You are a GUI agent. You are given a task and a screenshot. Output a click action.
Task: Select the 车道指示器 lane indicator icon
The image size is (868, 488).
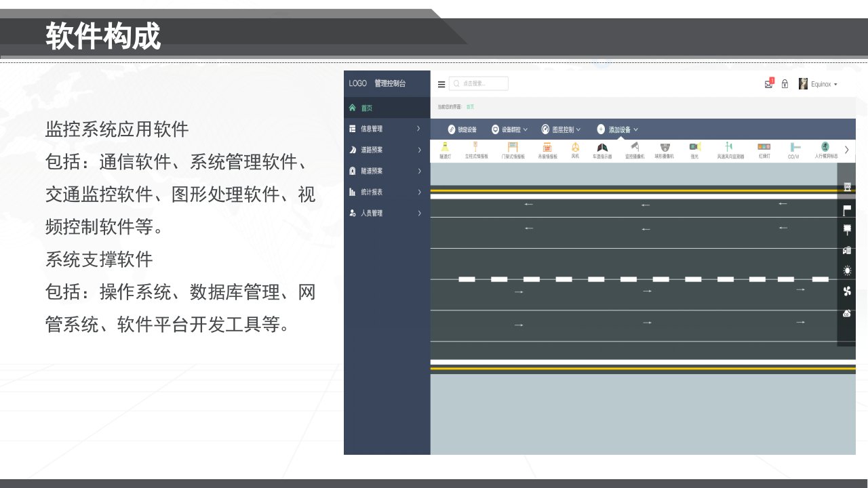pos(602,150)
